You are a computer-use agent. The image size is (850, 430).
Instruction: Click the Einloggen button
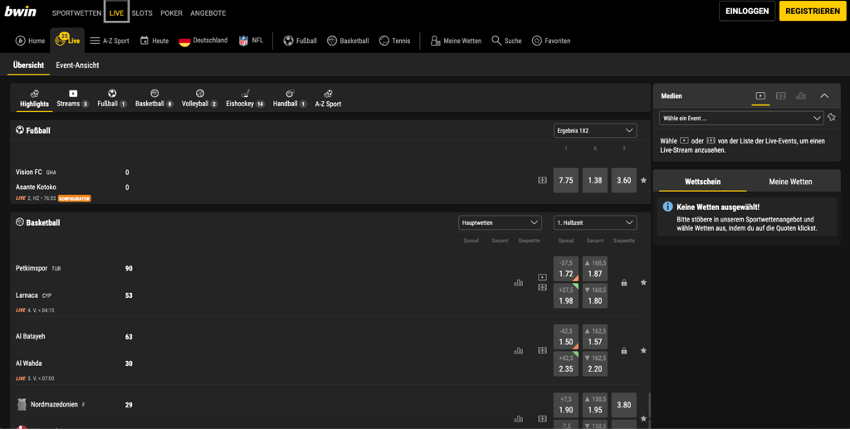coord(747,11)
